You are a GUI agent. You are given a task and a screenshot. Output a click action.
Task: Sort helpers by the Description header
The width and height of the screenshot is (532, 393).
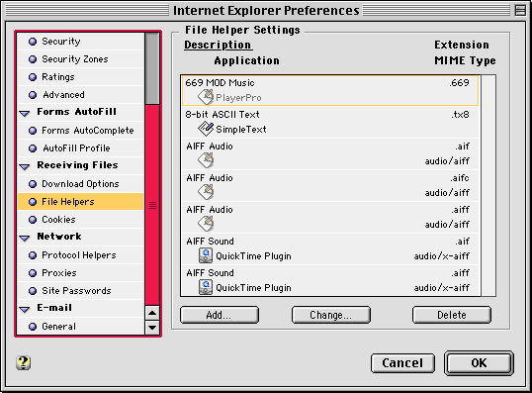coord(218,45)
